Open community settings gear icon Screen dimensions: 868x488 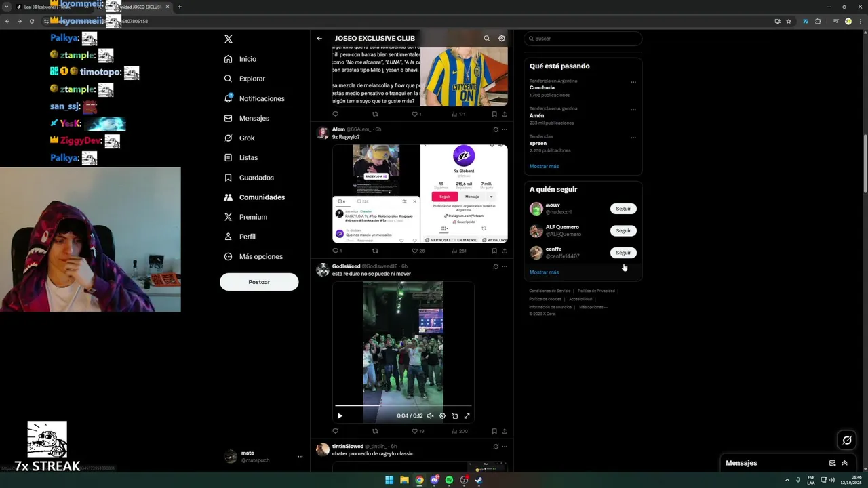click(502, 39)
